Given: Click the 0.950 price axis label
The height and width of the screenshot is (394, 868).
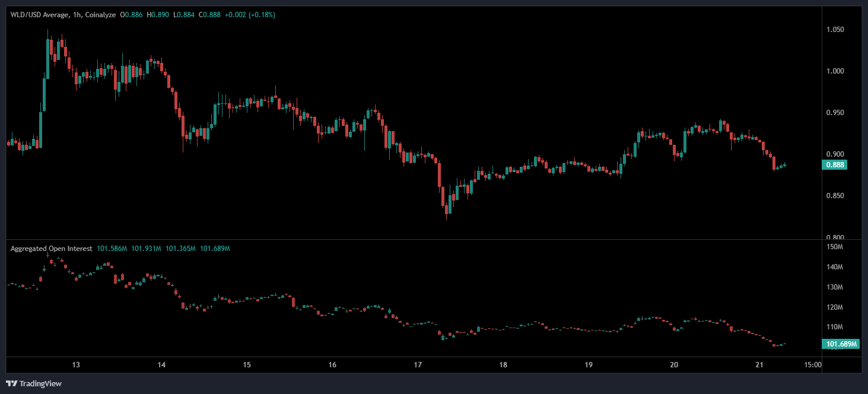Looking at the screenshot, I should tap(835, 113).
